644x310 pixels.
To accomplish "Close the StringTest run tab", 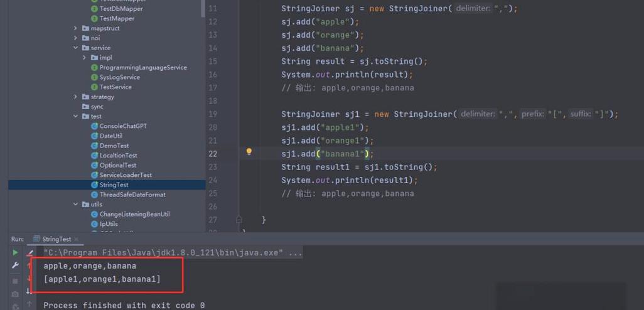I will 77,239.
